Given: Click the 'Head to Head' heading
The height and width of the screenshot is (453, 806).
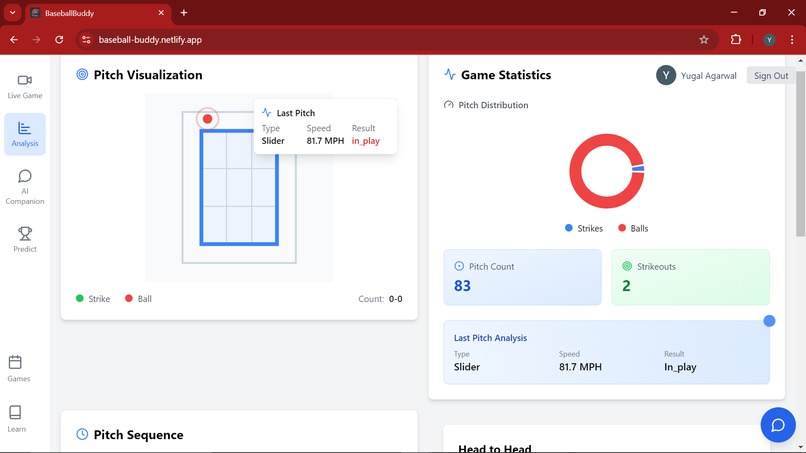Looking at the screenshot, I should pyautogui.click(x=494, y=448).
